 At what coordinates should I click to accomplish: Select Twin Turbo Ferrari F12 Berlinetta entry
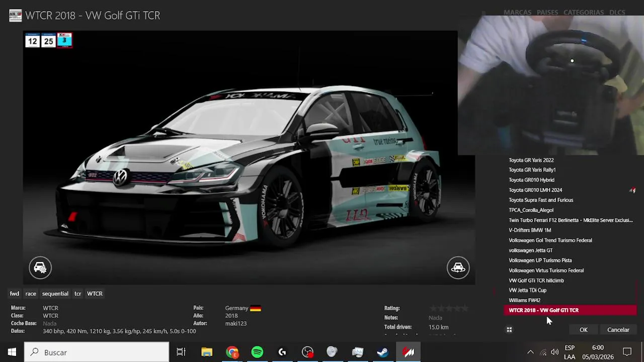click(571, 220)
